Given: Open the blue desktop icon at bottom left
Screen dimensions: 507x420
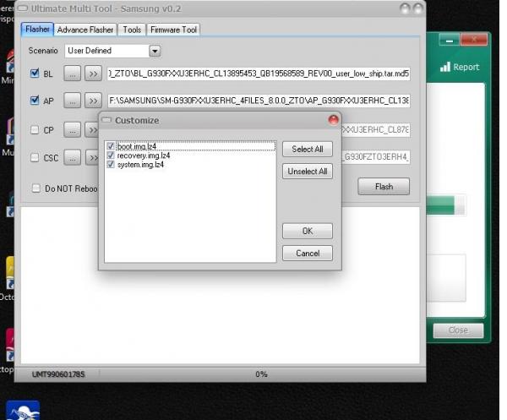Looking at the screenshot, I should 23,411.
